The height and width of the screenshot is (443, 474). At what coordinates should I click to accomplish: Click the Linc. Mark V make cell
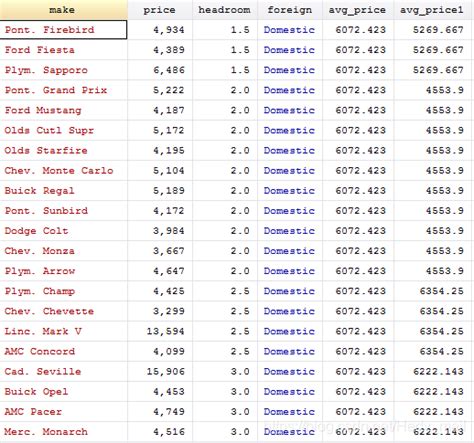click(x=63, y=331)
